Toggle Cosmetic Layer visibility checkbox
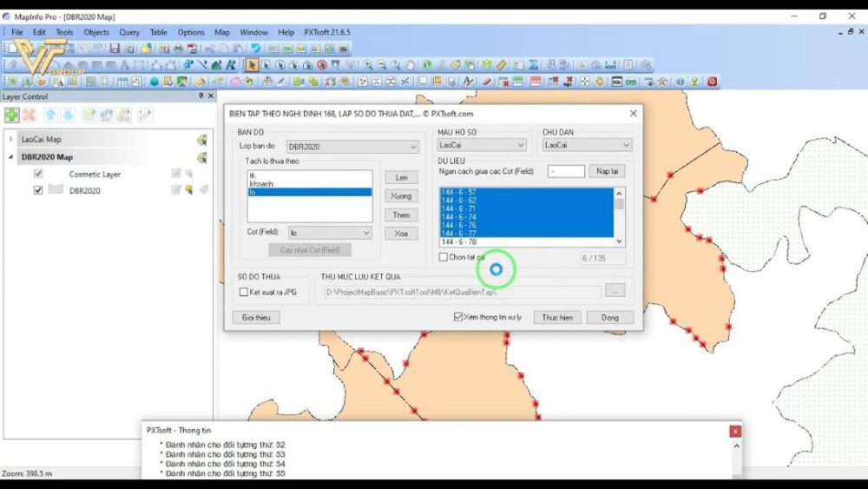This screenshot has height=489, width=868. tap(37, 174)
